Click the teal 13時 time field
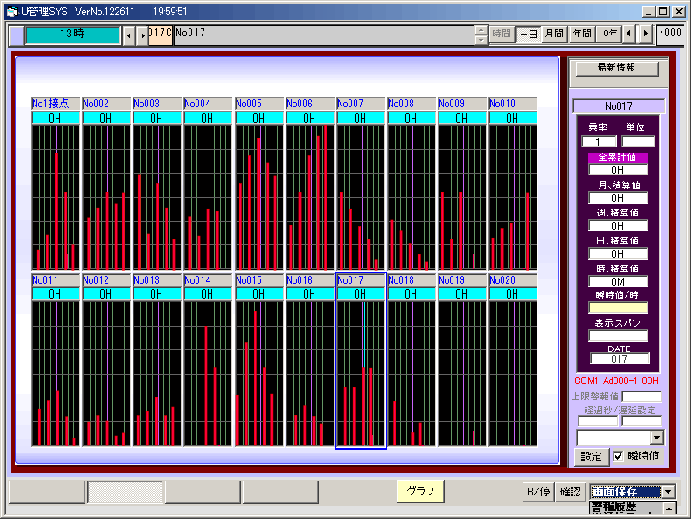691x519 pixels. coord(73,35)
